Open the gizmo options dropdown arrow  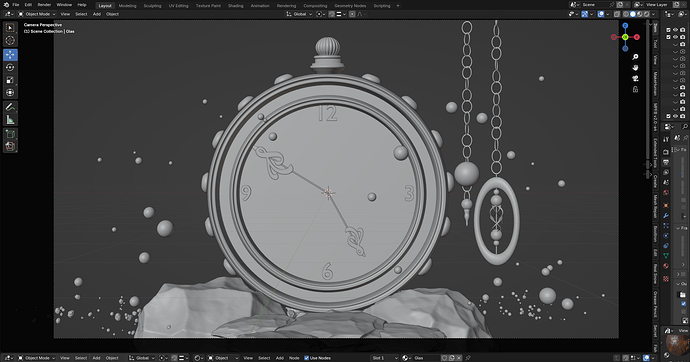(591, 14)
